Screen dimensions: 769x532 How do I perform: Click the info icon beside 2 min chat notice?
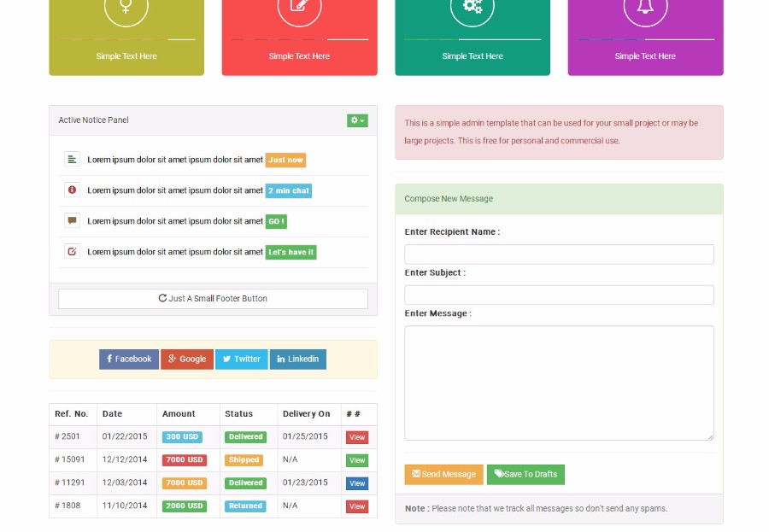(72, 190)
